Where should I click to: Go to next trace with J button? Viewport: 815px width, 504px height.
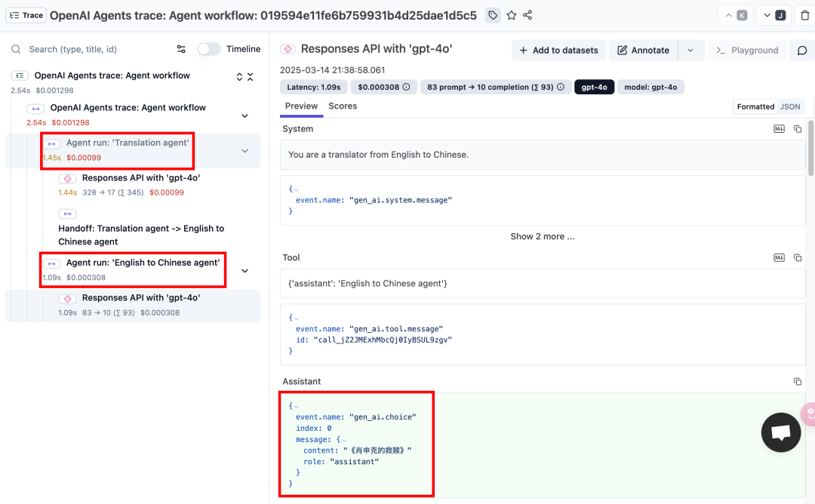point(774,16)
